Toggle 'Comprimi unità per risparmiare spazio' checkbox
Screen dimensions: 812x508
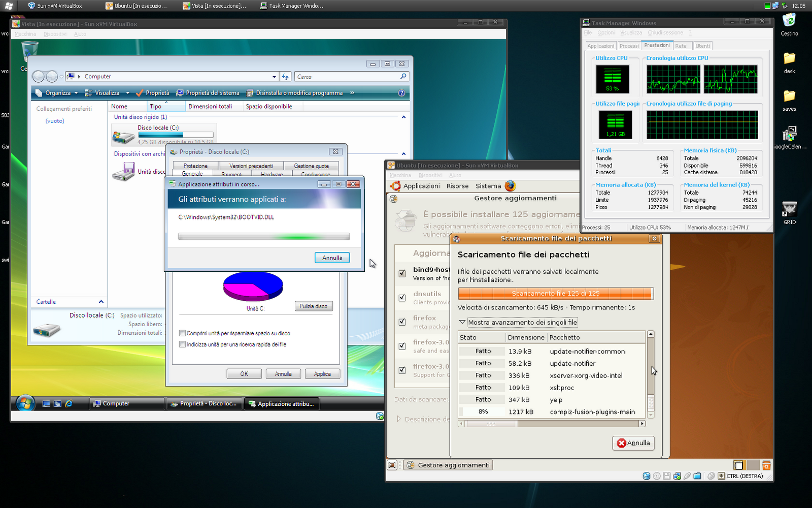point(182,333)
